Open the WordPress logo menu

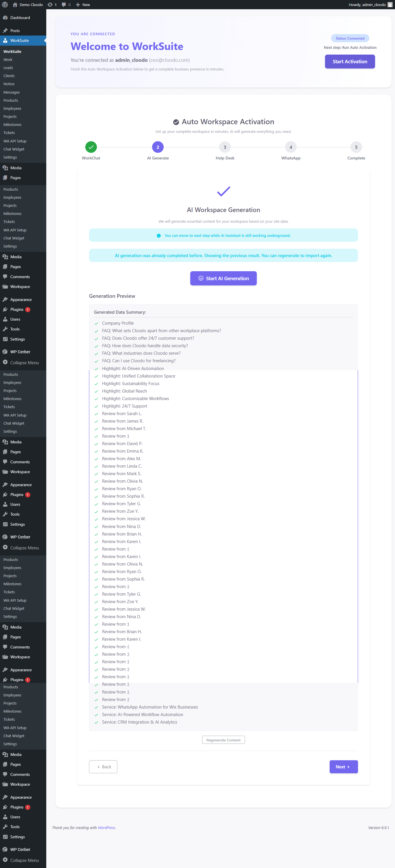[x=5, y=5]
